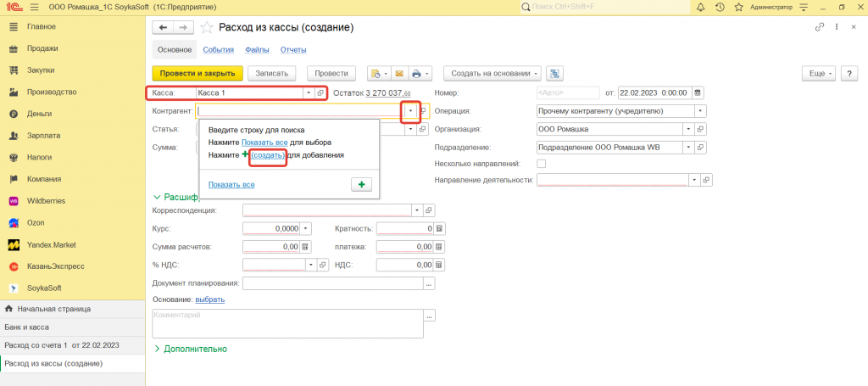Switch to the События tab
The image size is (868, 386).
pos(218,49)
